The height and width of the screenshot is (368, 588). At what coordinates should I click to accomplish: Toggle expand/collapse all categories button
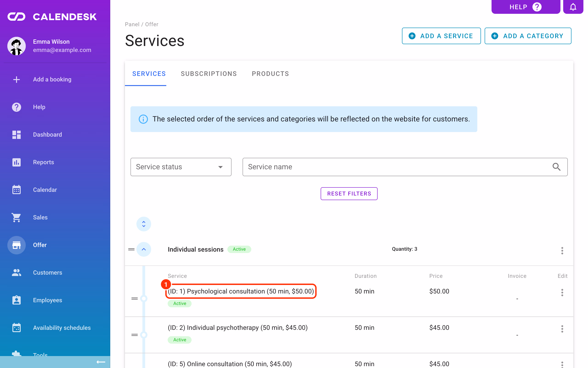(144, 224)
